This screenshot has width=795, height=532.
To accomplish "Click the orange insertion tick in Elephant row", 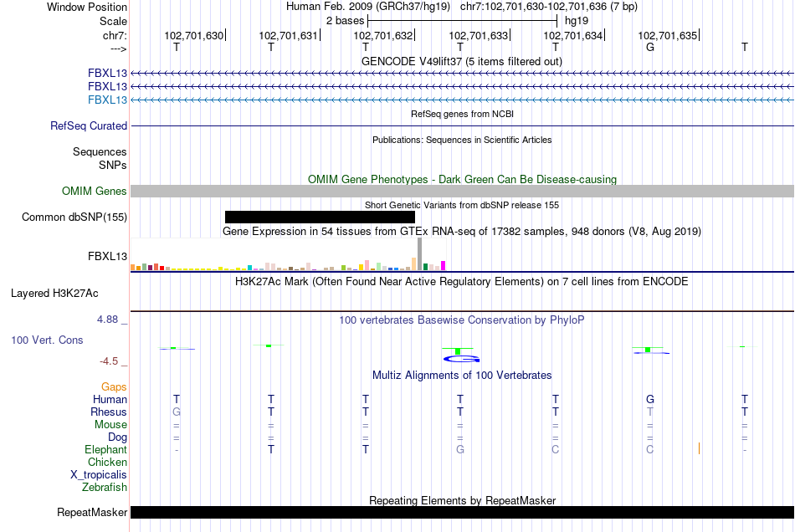I will tap(699, 448).
